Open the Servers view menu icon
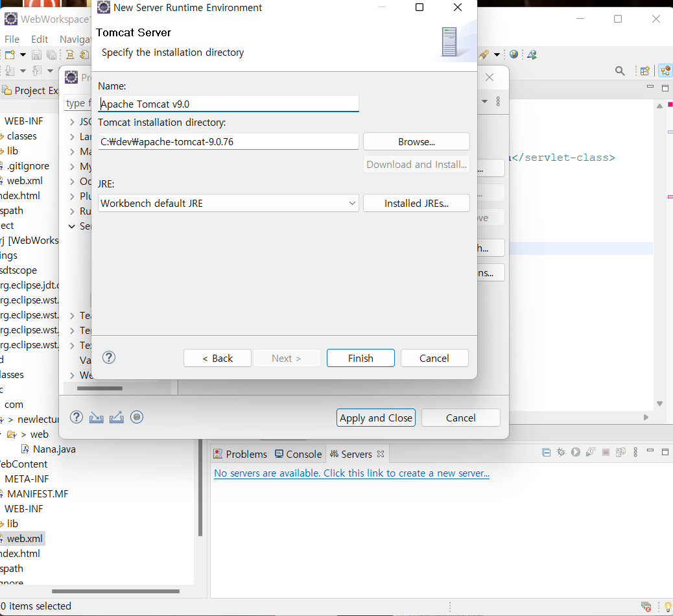This screenshot has height=616, width=673. (635, 452)
